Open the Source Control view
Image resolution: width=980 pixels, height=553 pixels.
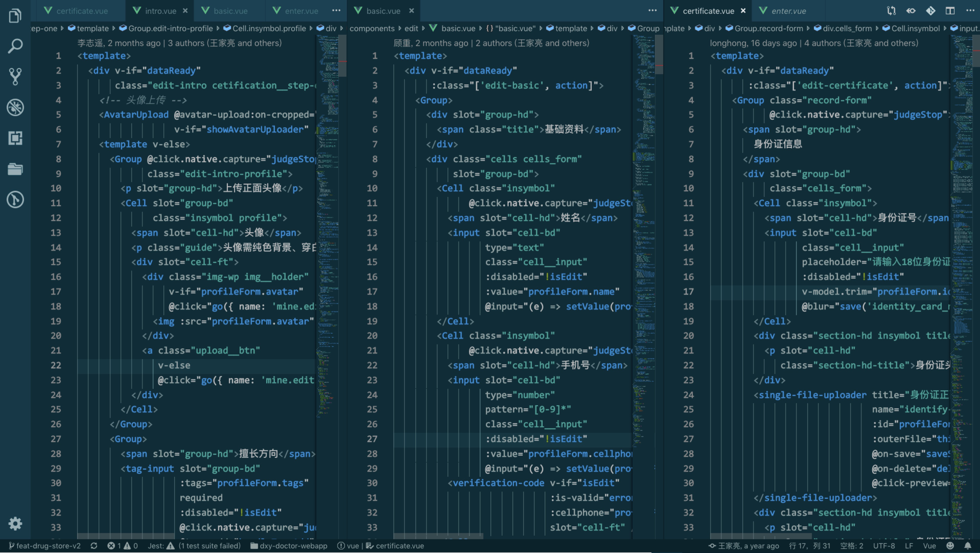(15, 76)
